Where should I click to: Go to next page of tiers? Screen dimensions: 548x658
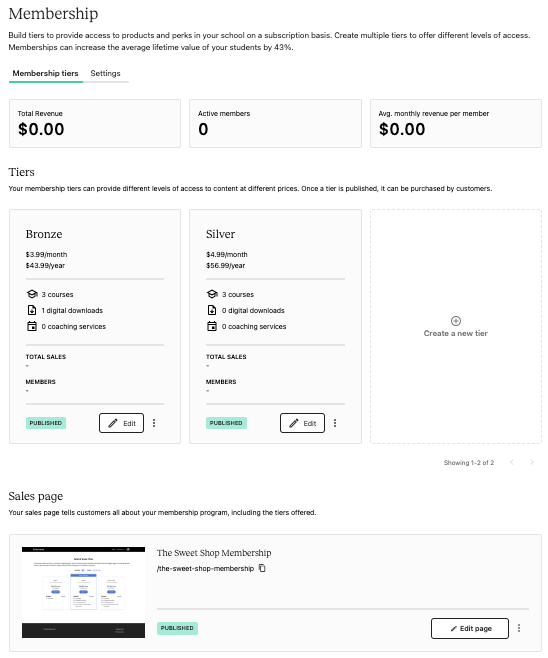[532, 462]
